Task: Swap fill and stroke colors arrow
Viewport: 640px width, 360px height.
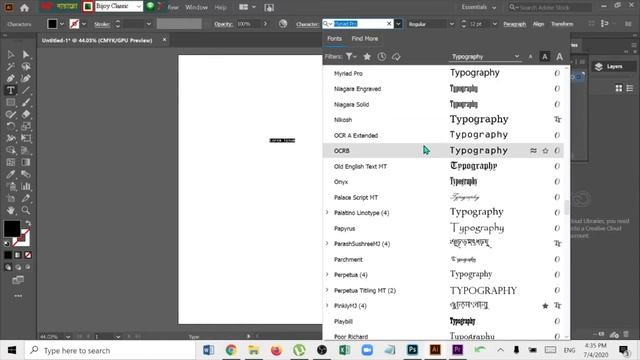Action: click(28, 223)
